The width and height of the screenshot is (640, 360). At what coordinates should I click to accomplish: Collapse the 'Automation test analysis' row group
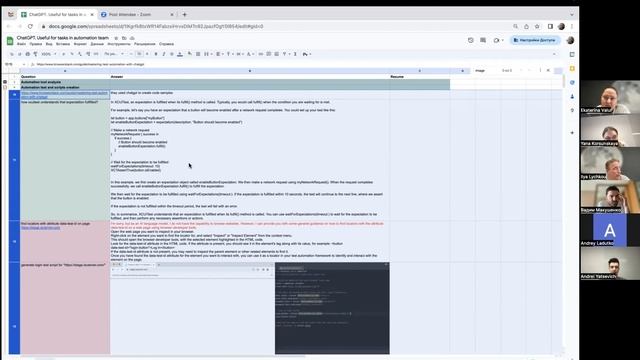pos(5,82)
